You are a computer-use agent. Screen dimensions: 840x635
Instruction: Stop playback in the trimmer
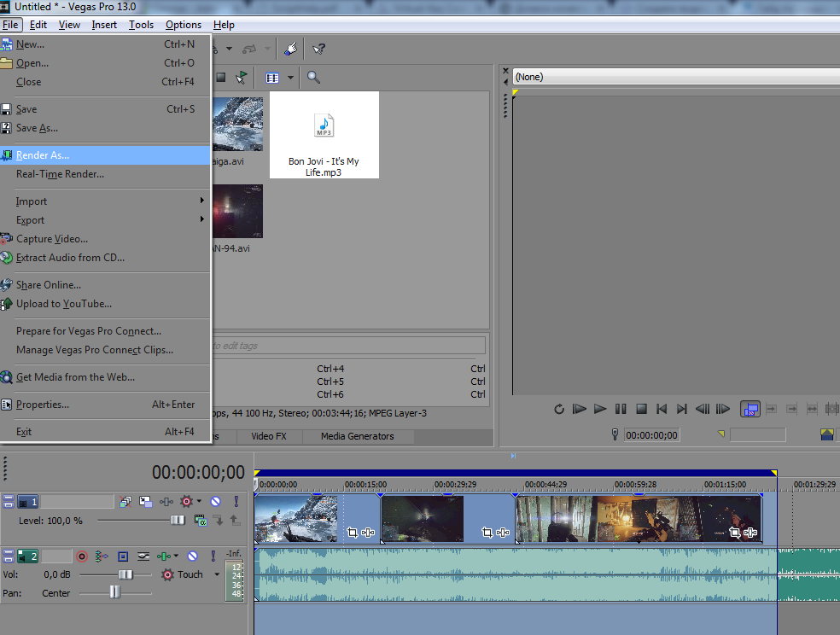641,409
